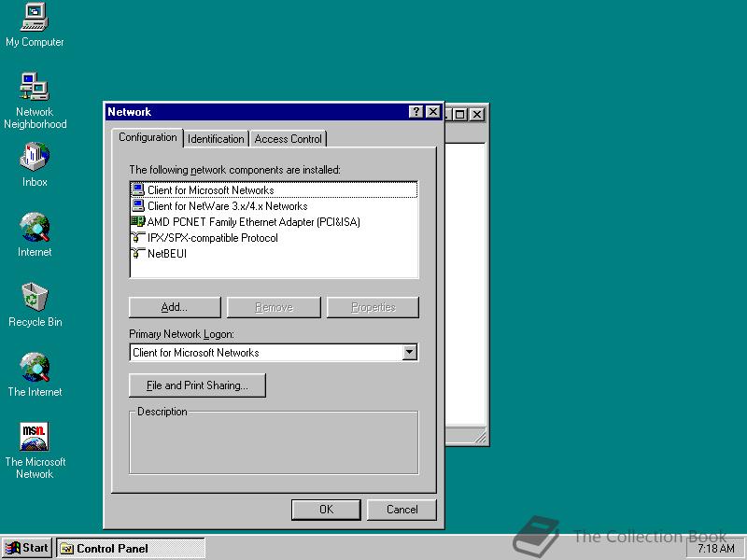Click the Windows logo on Start button
747x560 pixels.
13,549
